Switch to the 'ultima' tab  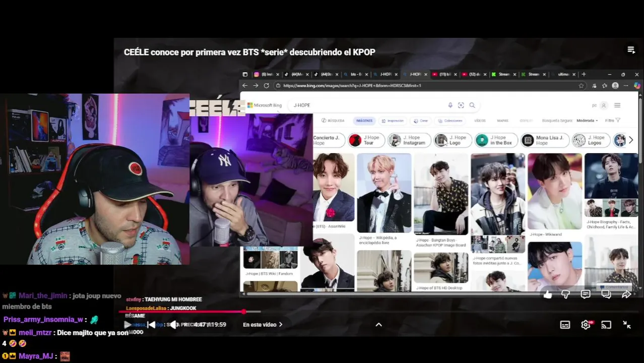pos(563,74)
